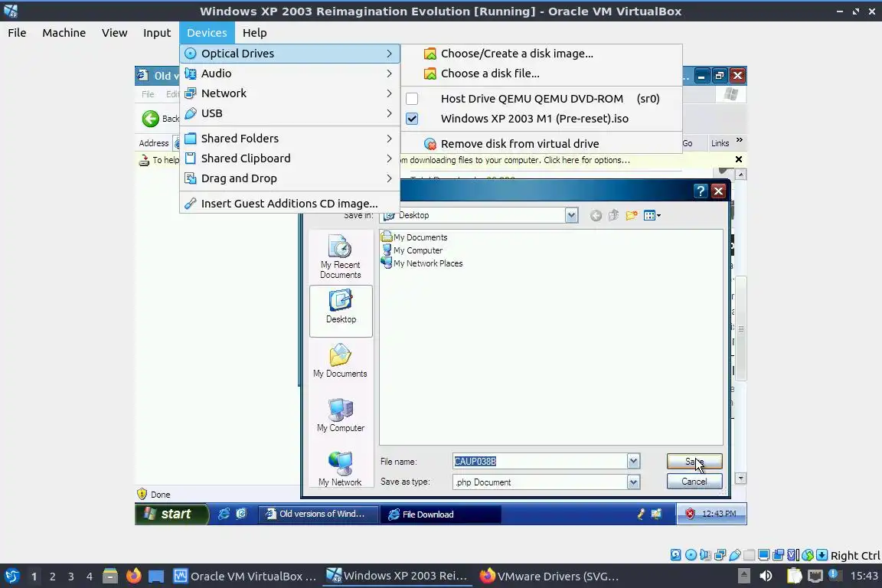This screenshot has height=588, width=882.
Task: Uncheck Windows XP 2003 M1 iso checkbox
Action: (x=413, y=119)
